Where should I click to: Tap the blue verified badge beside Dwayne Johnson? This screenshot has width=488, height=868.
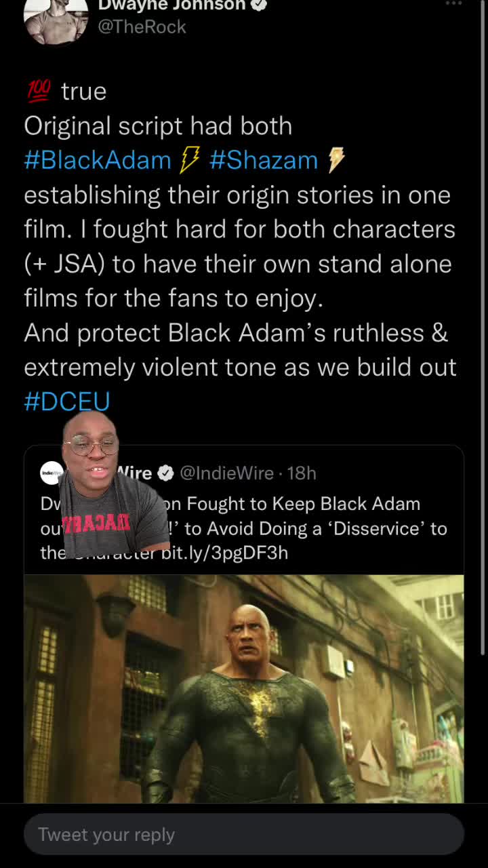tap(259, 5)
